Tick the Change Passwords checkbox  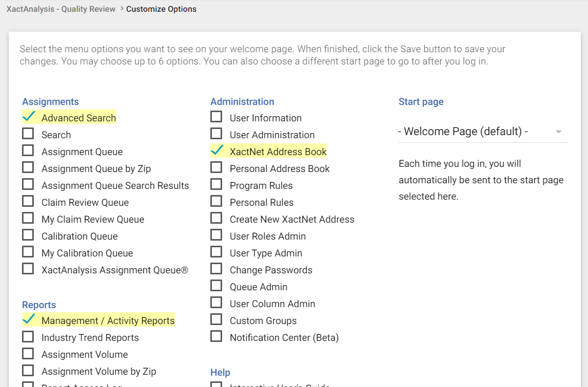click(x=216, y=269)
